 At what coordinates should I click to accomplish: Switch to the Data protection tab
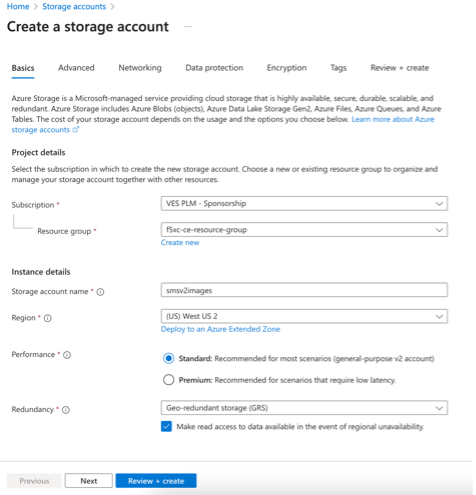[x=214, y=68]
